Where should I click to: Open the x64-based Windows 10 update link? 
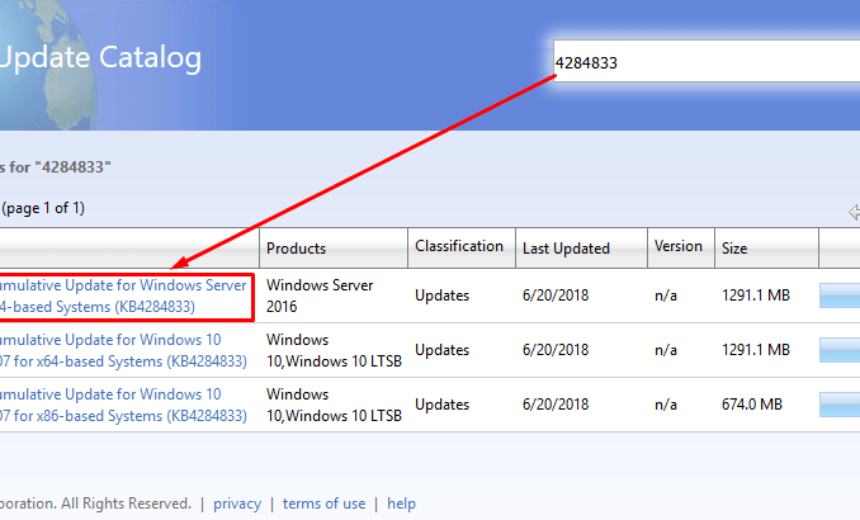click(123, 351)
